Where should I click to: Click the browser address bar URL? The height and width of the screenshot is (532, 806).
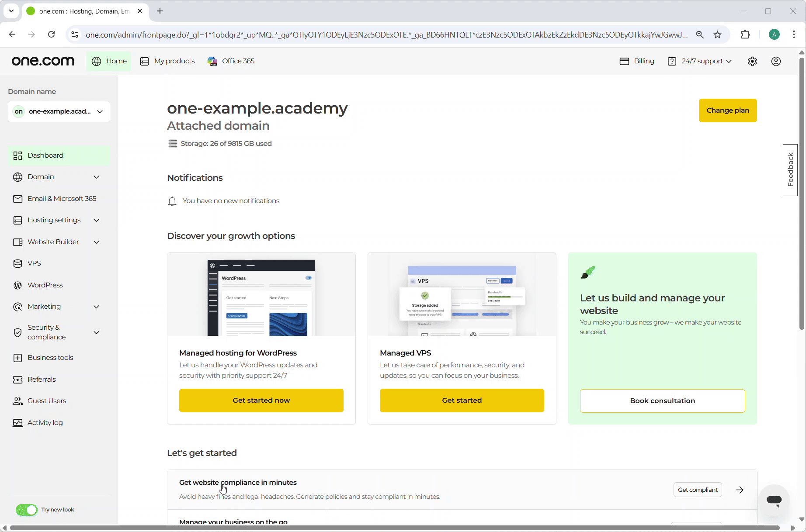386,35
